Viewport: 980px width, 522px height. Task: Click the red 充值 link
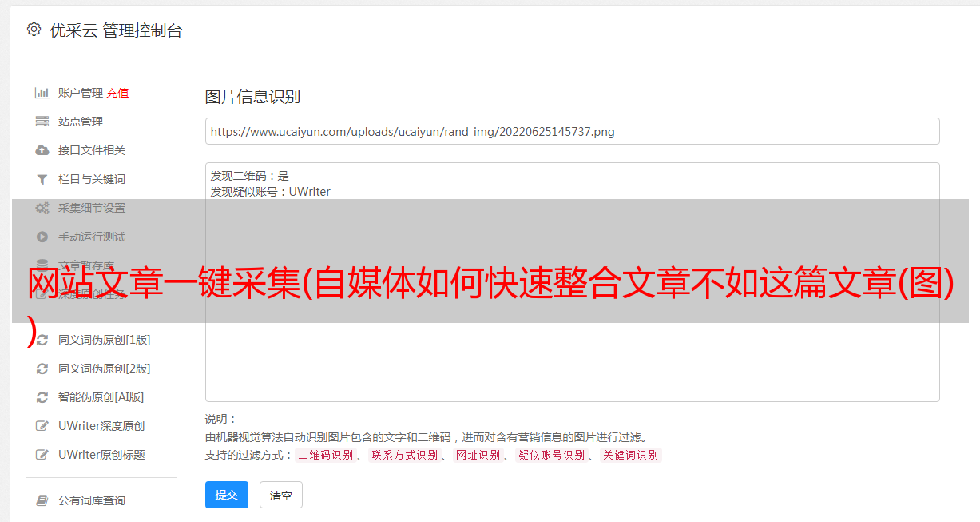tap(117, 93)
